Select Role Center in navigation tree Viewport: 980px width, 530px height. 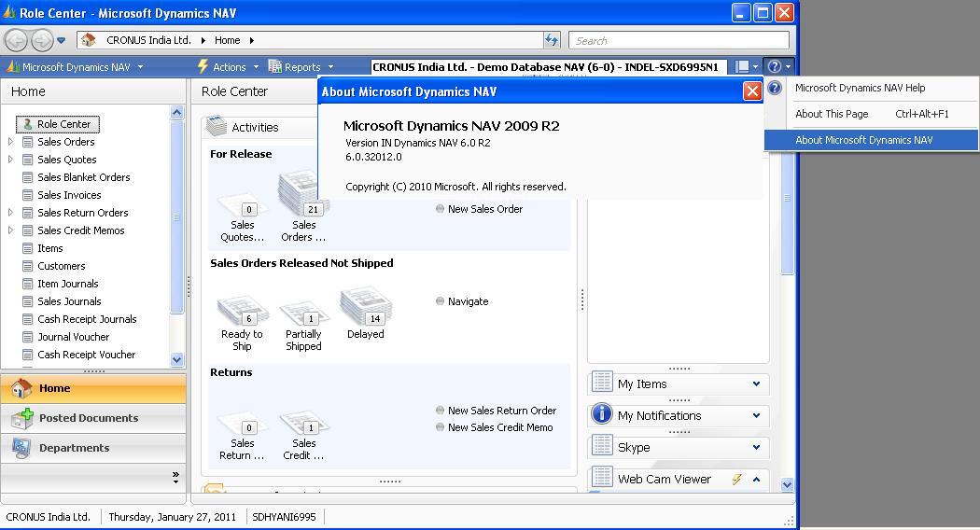click(x=58, y=124)
